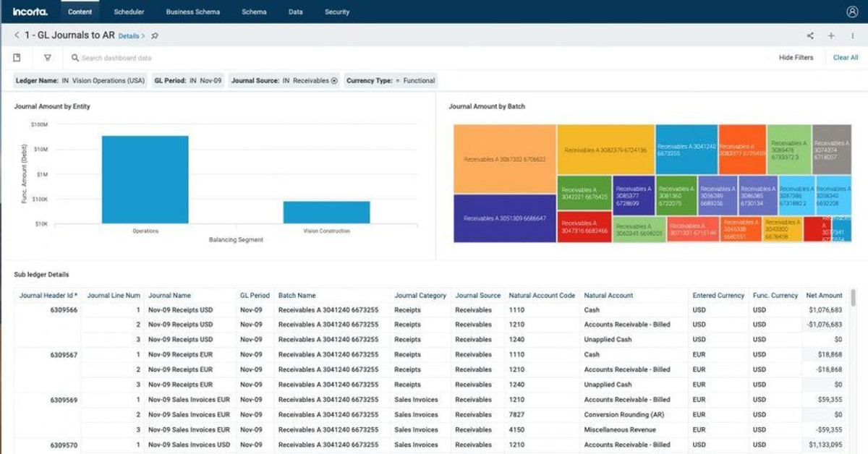The image size is (868, 454).
Task: Click the yellow Receivables A 3082379 tile
Action: pos(605,150)
